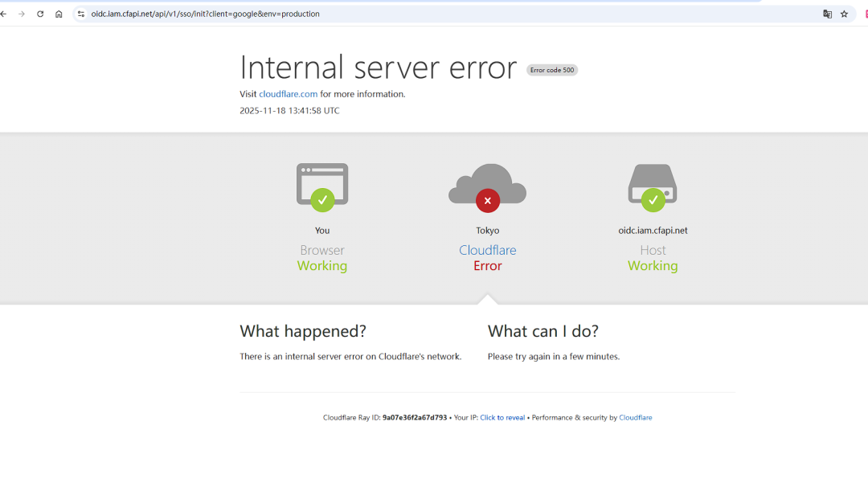View site information icon in address bar
The image size is (868, 483).
click(x=81, y=14)
